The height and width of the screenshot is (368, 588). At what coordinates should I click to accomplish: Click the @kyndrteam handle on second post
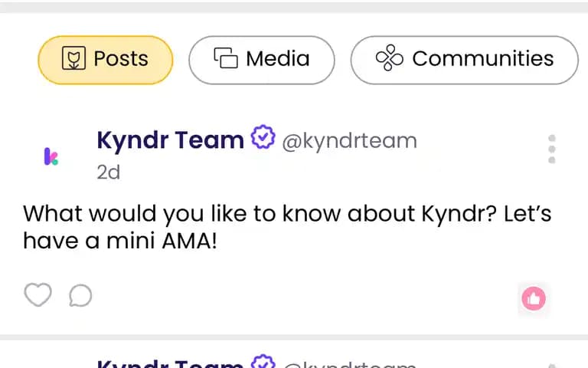(349, 364)
